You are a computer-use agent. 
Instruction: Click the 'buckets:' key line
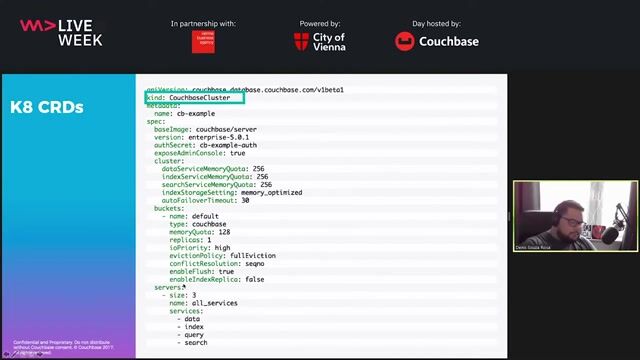pos(169,208)
